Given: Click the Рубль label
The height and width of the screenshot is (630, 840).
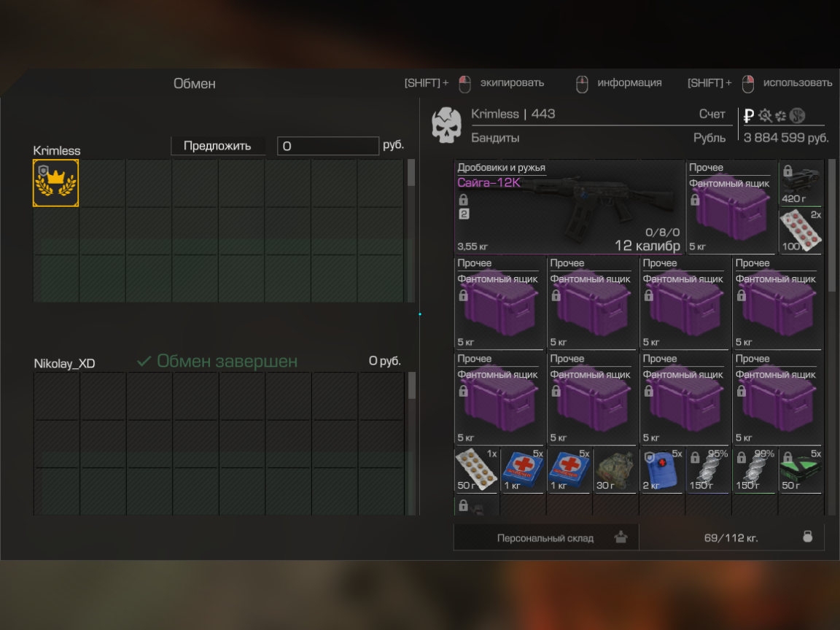Looking at the screenshot, I should [x=709, y=139].
